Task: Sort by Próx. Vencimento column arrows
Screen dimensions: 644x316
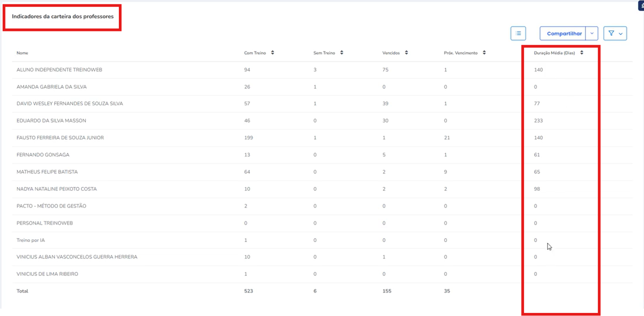Action: [484, 53]
